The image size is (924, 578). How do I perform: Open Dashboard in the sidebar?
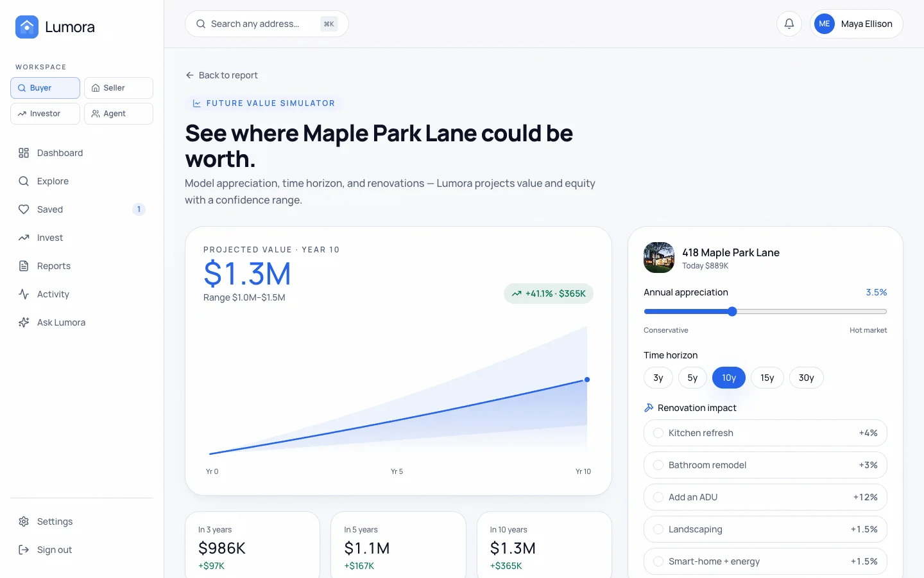(x=81, y=153)
